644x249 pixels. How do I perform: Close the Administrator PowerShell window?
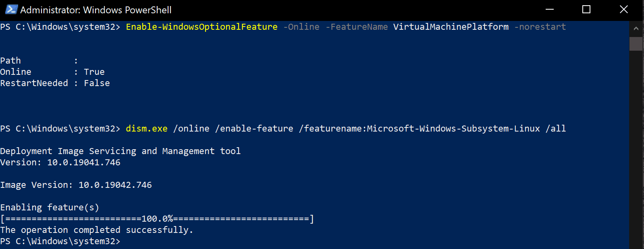pyautogui.click(x=624, y=9)
